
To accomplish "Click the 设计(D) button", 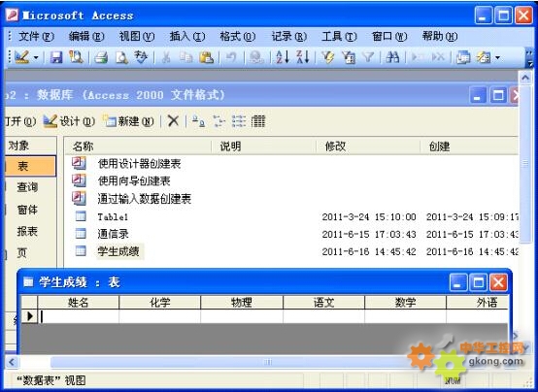I will click(x=69, y=121).
